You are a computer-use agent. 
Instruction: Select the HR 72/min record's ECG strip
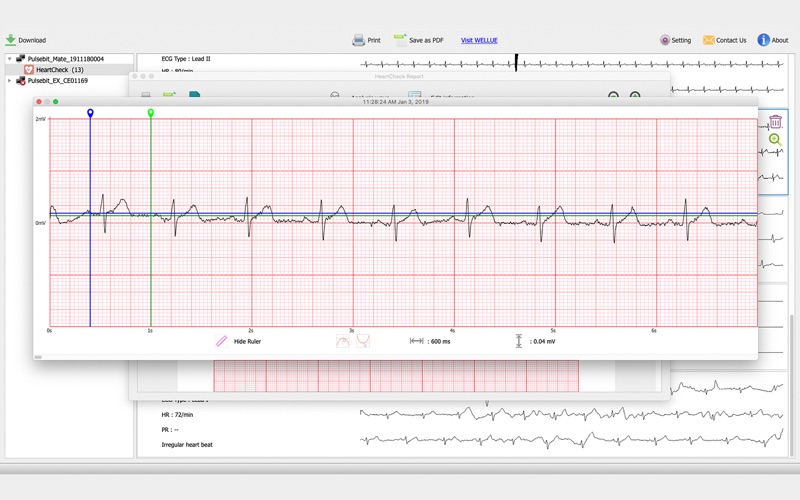click(x=571, y=413)
